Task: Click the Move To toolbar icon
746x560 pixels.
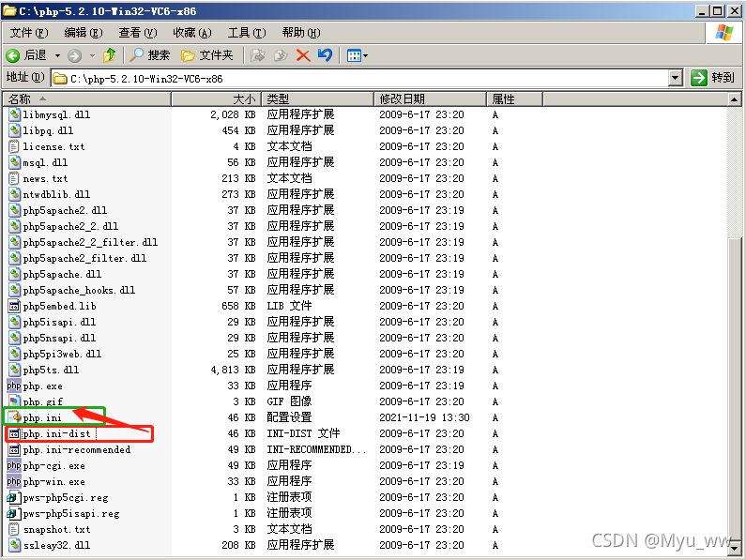Action: [x=258, y=55]
